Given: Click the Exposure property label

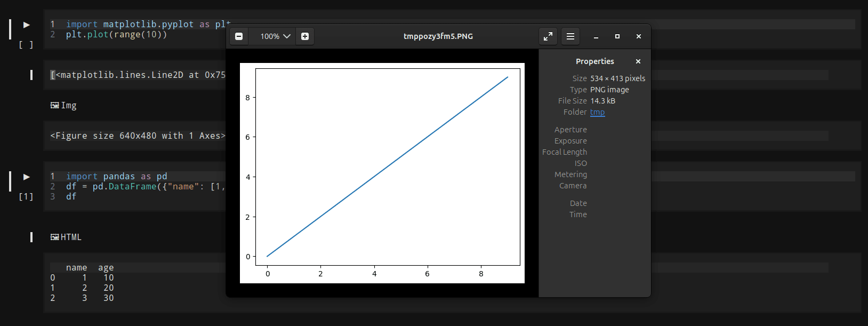Looking at the screenshot, I should coord(570,141).
